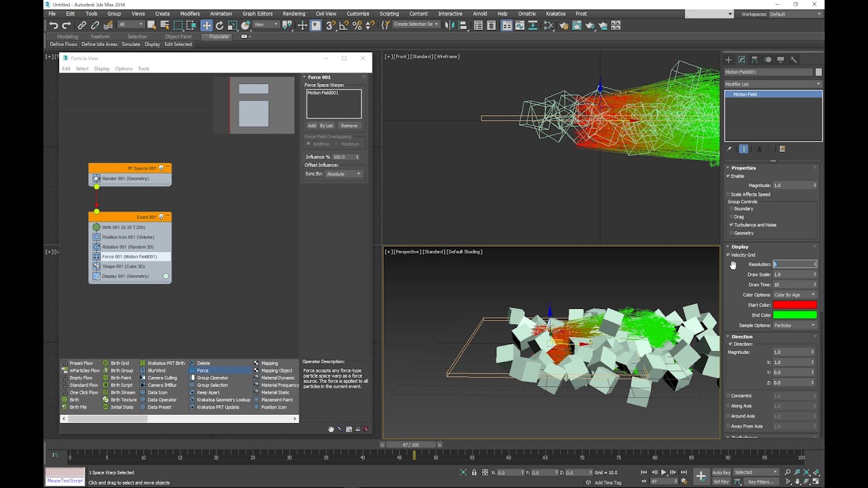Viewport: 868px width, 488px height.
Task: Collapse the Display rollout
Action: pos(740,247)
